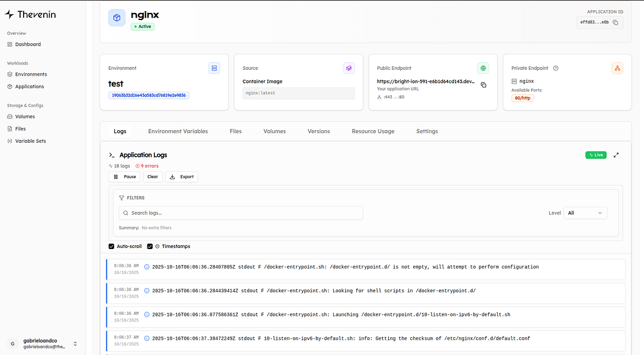Switch to the Environment Variables tab
This screenshot has width=644, height=355.
[178, 131]
